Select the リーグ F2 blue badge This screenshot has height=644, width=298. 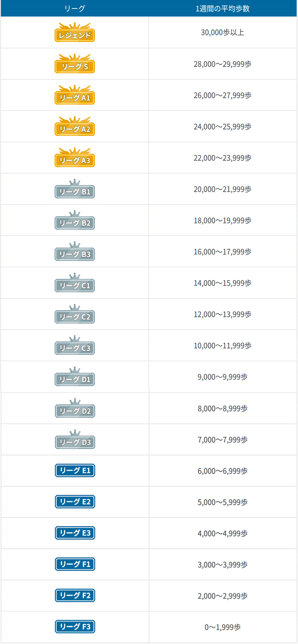(75, 596)
